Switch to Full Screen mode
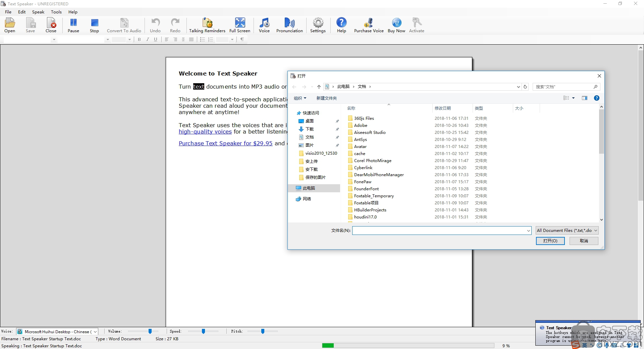The image size is (644, 349). tap(240, 25)
